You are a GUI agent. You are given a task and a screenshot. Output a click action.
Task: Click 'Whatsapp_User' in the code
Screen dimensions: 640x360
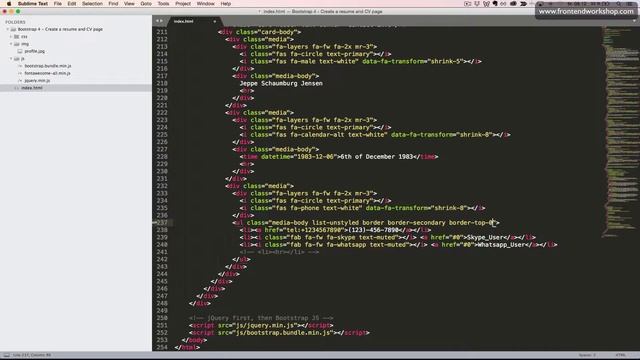tap(503, 245)
